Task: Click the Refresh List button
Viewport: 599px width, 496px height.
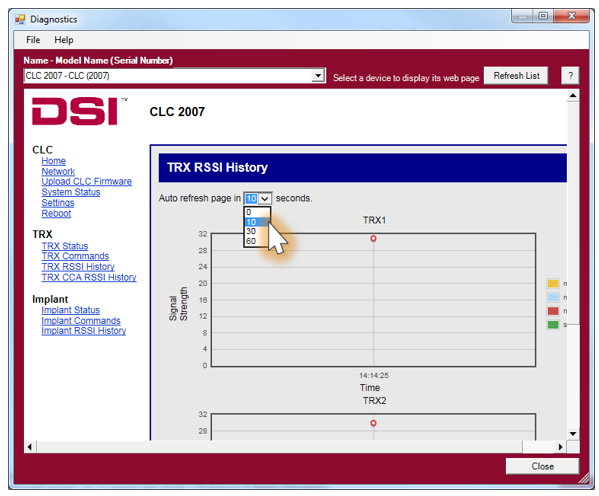Action: 516,76
